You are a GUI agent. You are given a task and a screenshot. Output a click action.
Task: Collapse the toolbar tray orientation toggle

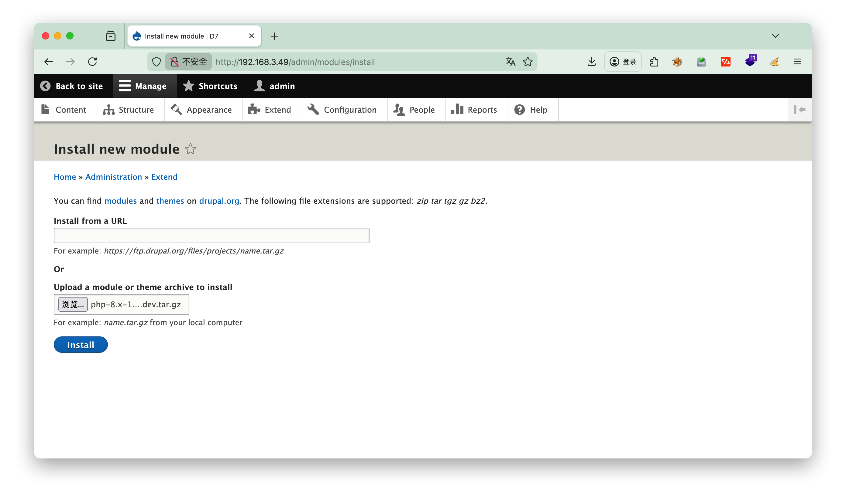(800, 110)
